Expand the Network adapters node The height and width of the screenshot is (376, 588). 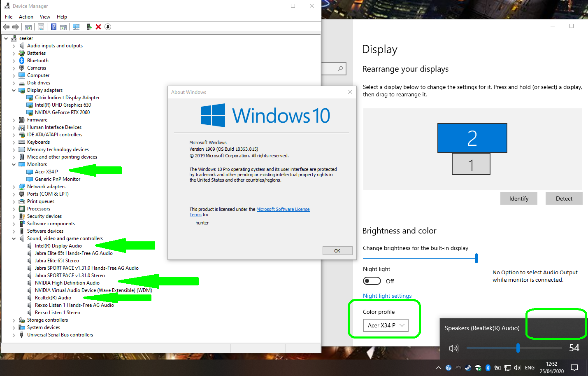pyautogui.click(x=14, y=187)
